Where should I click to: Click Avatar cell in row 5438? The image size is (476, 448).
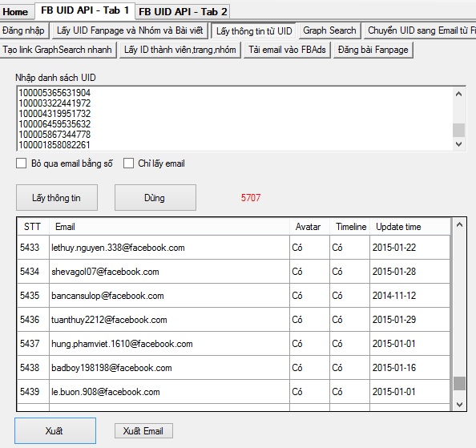click(309, 368)
